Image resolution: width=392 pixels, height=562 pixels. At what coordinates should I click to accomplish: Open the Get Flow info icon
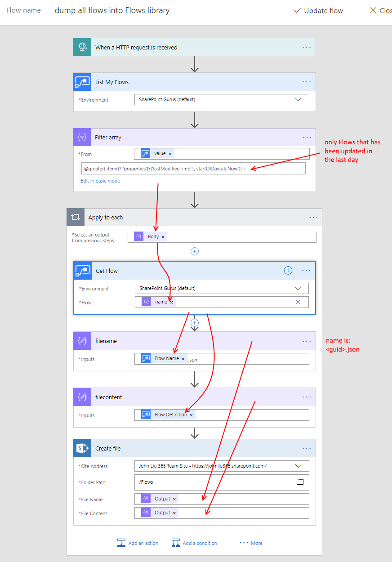coord(288,271)
